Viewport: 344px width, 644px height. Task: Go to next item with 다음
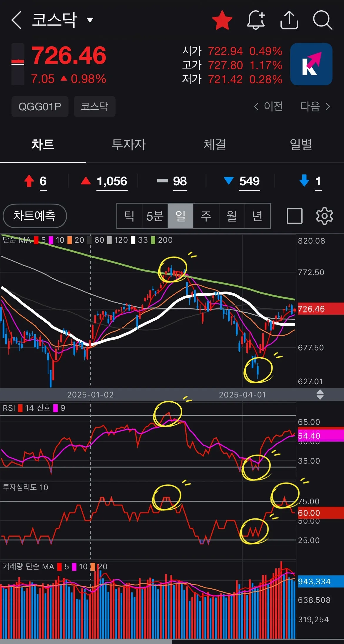coord(315,106)
